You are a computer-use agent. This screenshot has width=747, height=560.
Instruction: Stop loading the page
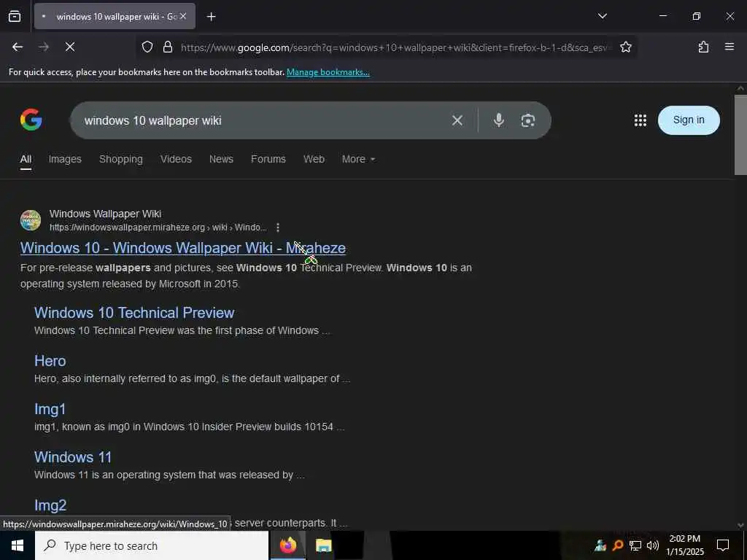pos(69,47)
